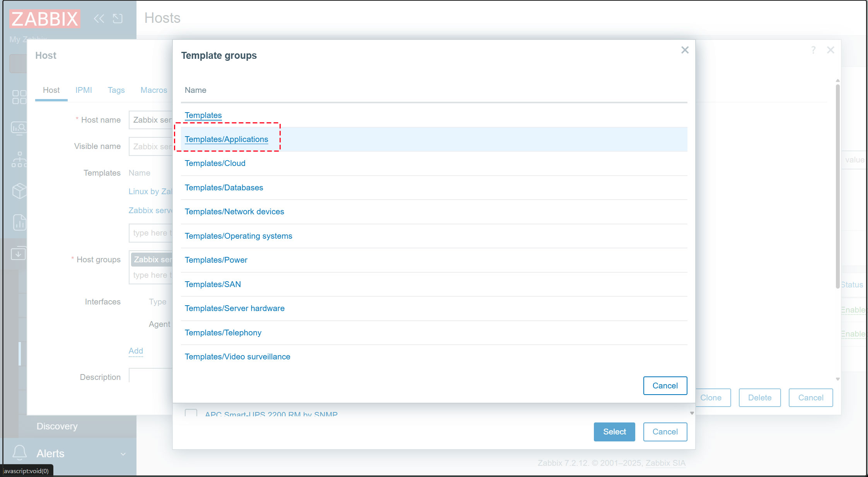Collapse the sidebar with double-chevron icon
The width and height of the screenshot is (868, 477).
tap(99, 19)
